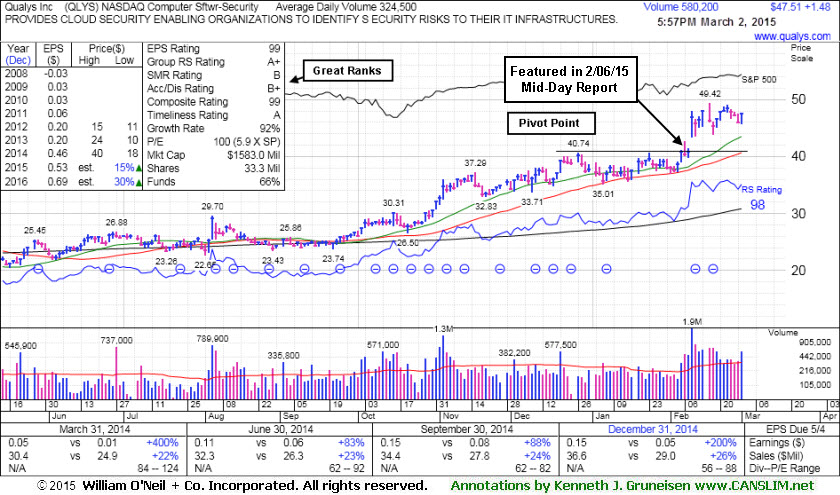Click the Funds 66% row
The width and height of the screenshot is (840, 495).
[x=214, y=182]
